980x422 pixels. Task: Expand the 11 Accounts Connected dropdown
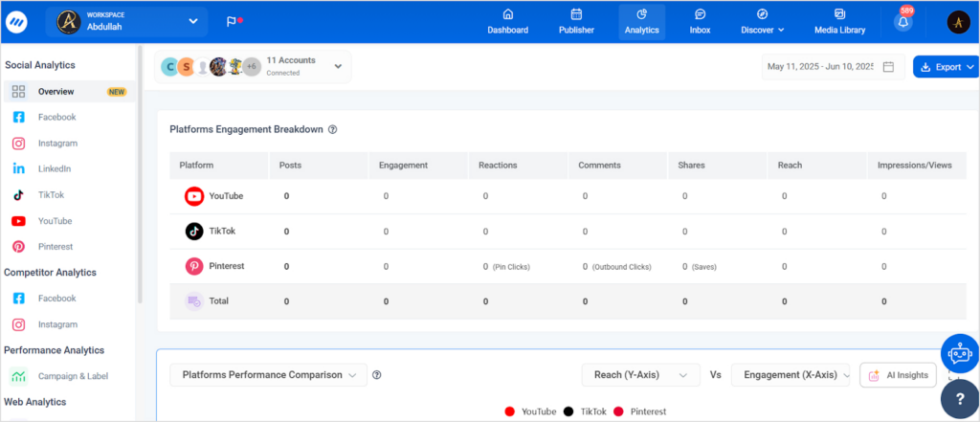pos(253,66)
